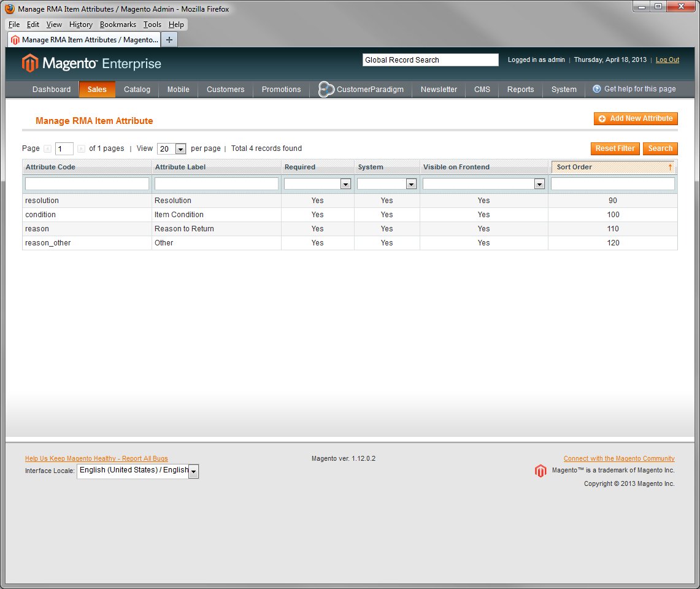700x589 pixels.
Task: Open the Interface Locale dropdown
Action: click(137, 471)
